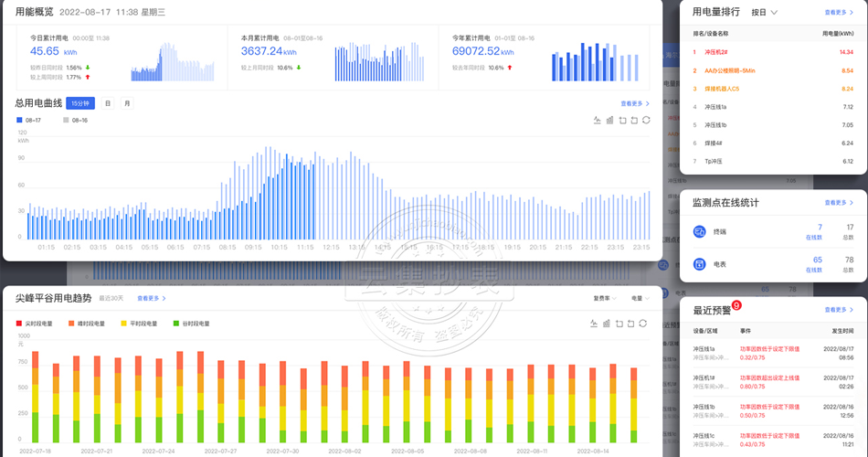Switch 尖峰平谷 trend chart to bar view icon
Screen dimensions: 868x457
click(x=609, y=324)
